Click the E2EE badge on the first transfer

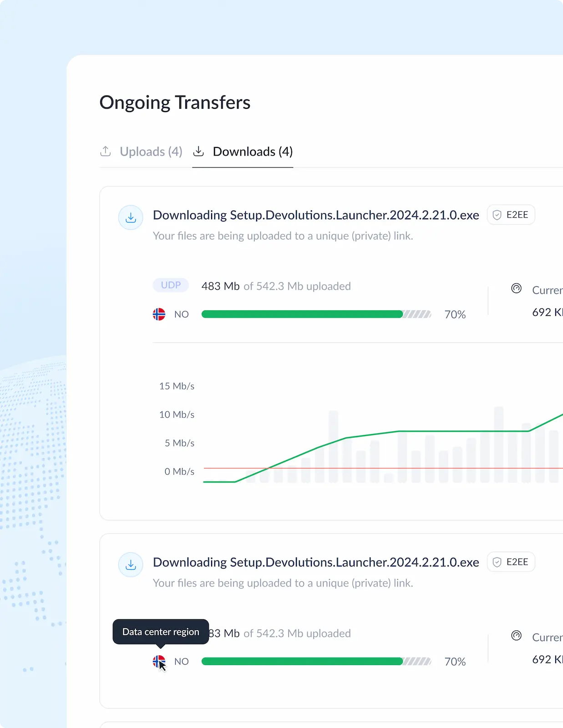[x=511, y=215]
